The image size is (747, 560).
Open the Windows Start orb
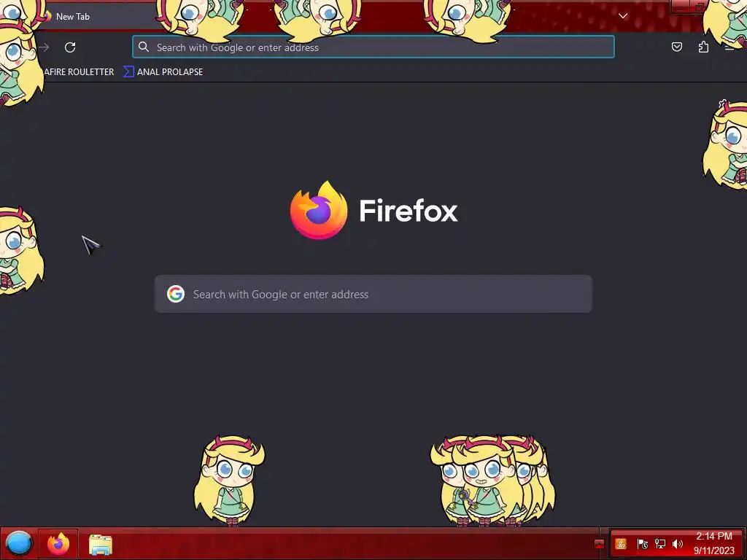point(18,543)
